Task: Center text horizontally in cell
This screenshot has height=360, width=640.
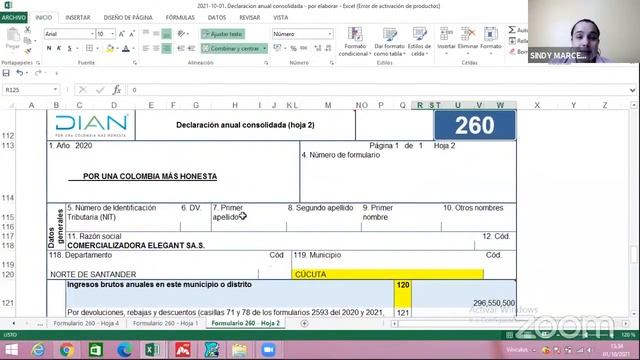Action: (x=156, y=48)
